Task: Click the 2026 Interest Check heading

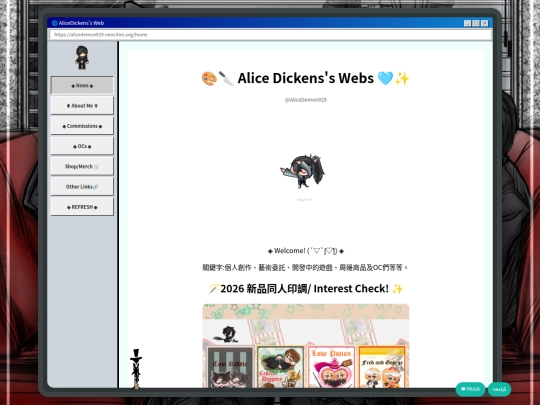Action: (x=305, y=289)
